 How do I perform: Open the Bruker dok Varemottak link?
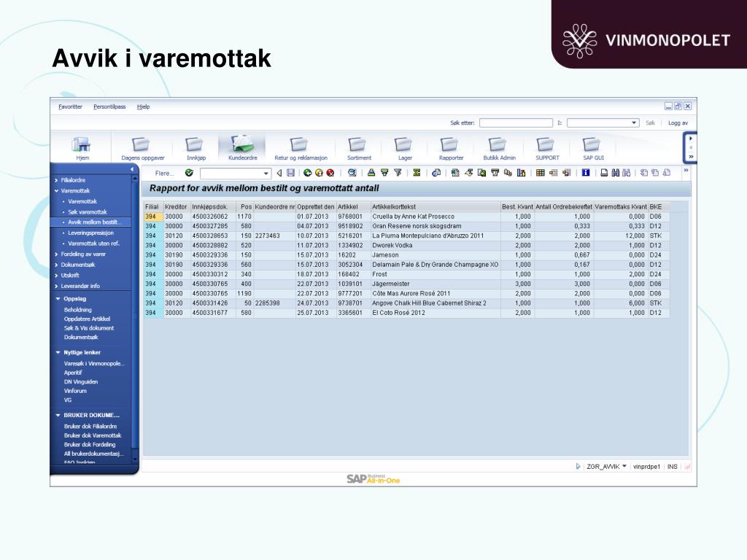pyautogui.click(x=93, y=436)
